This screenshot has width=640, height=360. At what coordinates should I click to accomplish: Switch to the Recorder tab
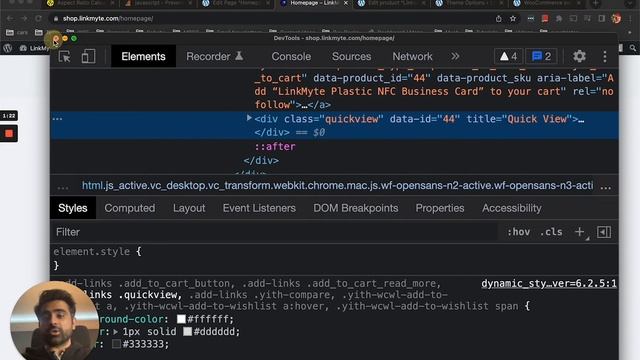tap(215, 56)
